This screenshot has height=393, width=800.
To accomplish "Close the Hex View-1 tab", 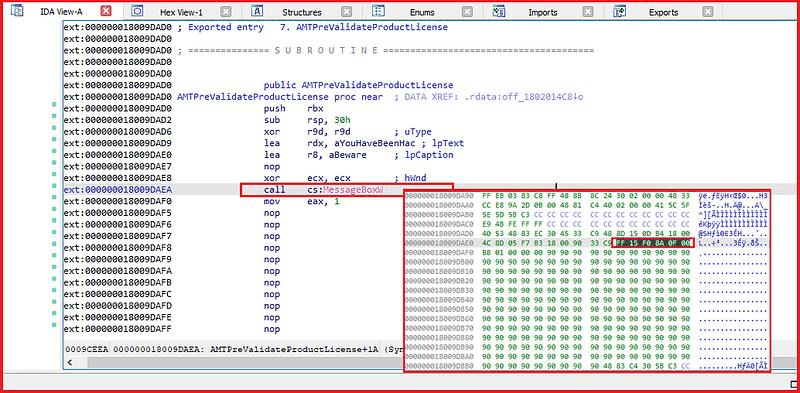I will [226, 12].
